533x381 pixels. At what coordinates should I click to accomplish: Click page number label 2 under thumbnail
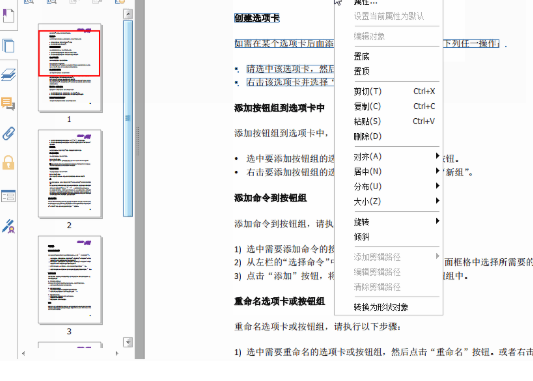point(69,225)
